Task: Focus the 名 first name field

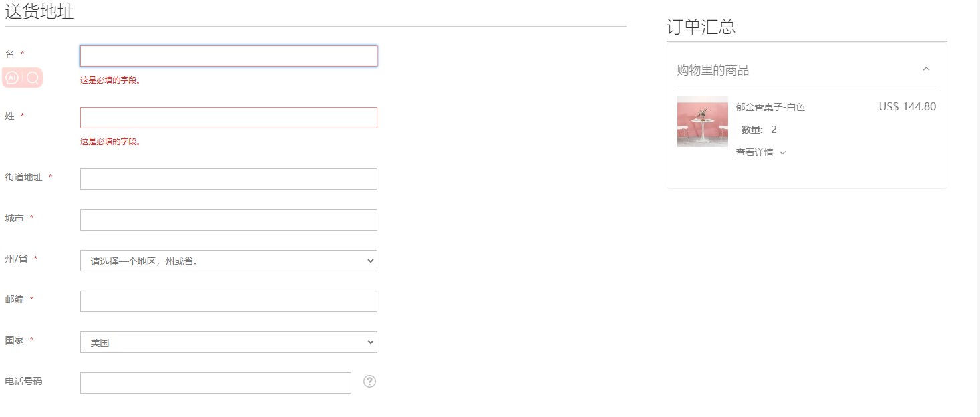Action: pos(228,56)
